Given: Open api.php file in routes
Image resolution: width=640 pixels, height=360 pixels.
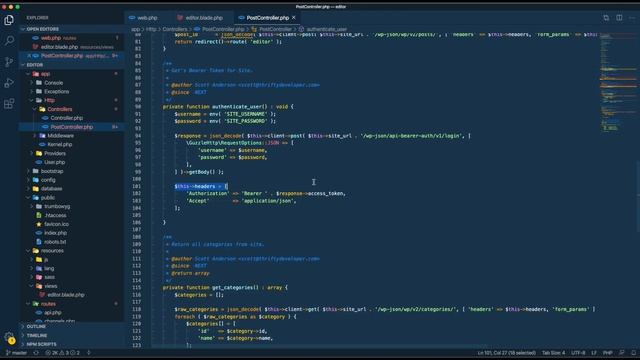Looking at the screenshot, I should 53,313.
